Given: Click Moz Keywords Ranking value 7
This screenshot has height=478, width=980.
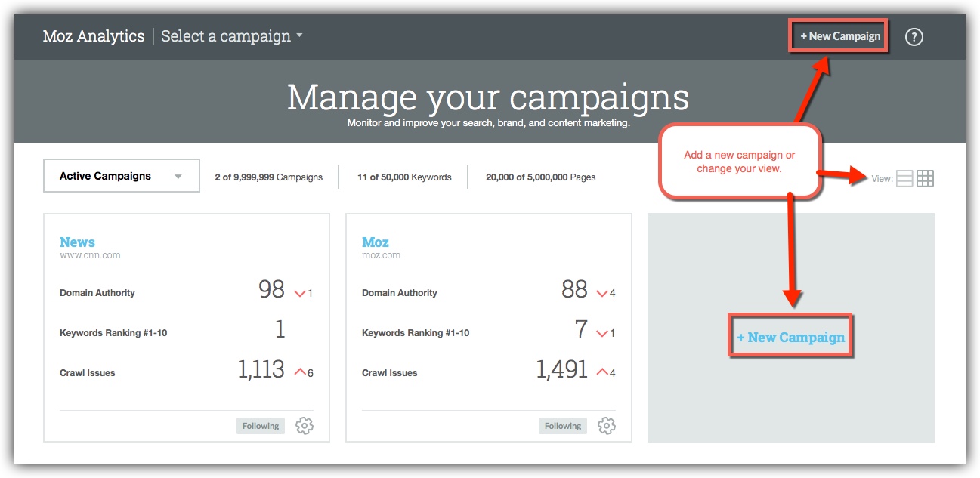Looking at the screenshot, I should (581, 329).
